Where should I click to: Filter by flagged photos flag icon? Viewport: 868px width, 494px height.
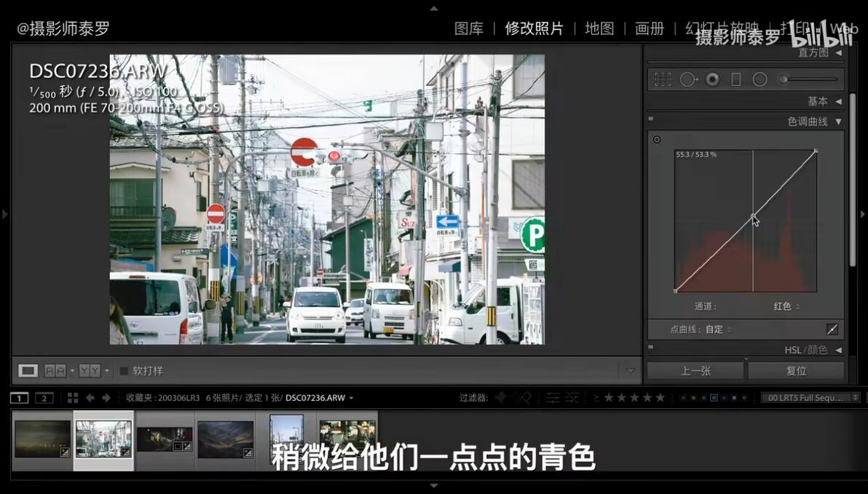pos(501,398)
